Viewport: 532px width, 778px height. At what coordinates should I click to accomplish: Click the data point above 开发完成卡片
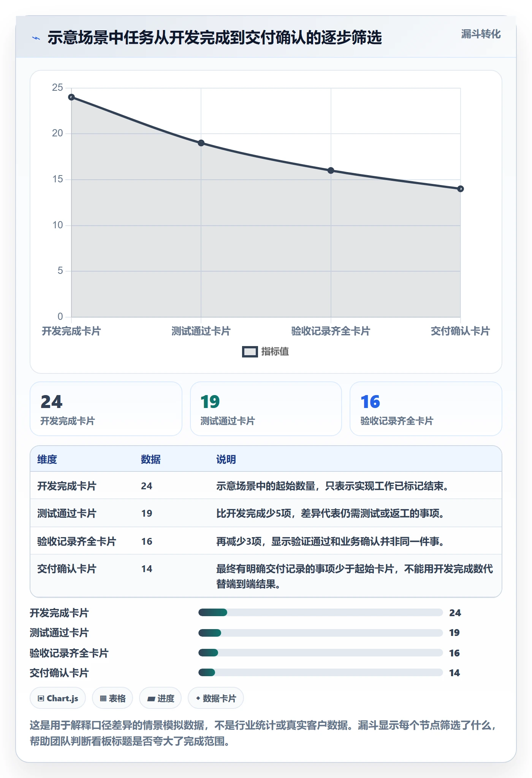tap(71, 97)
